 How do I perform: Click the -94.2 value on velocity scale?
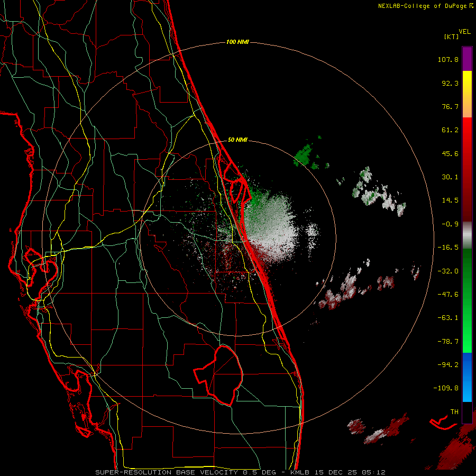448,364
